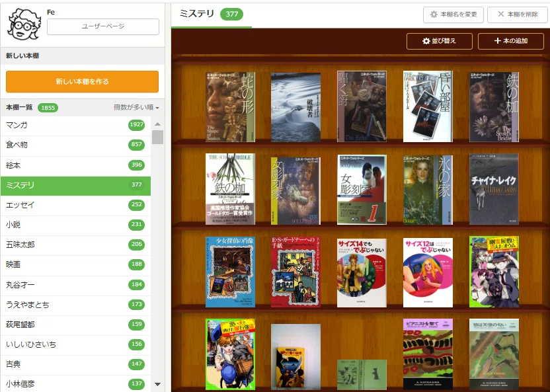Select the 萩尾望都 shelf

click(x=76, y=325)
